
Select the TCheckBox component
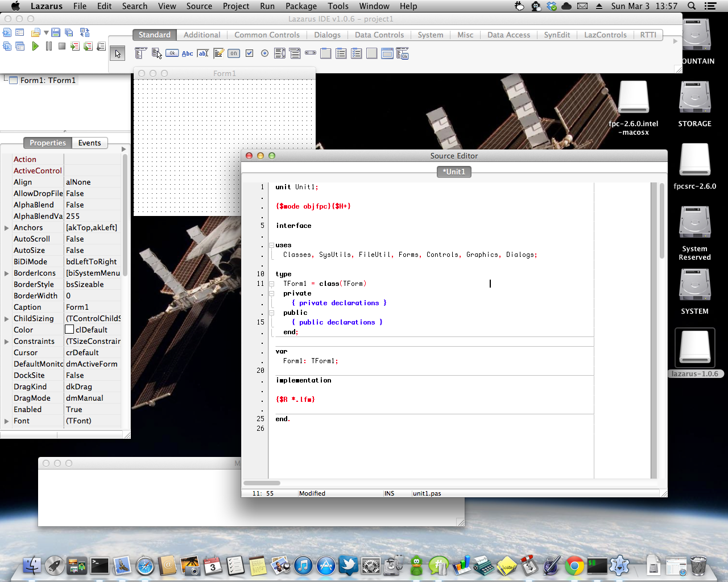[249, 53]
